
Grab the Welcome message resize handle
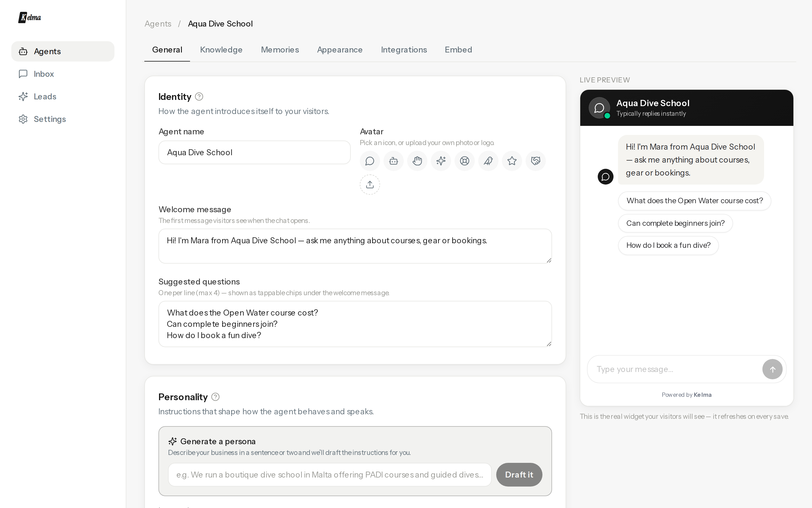(x=549, y=260)
